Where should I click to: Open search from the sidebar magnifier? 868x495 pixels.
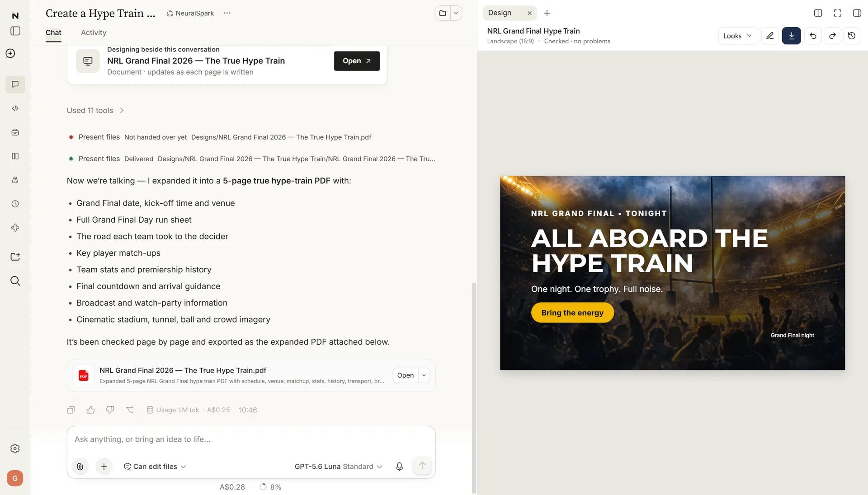(15, 281)
